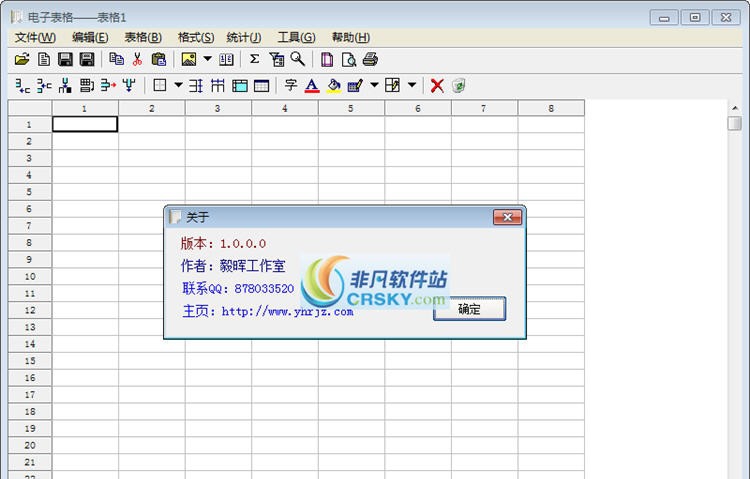Screen dimensions: 750x479
Task: Click the first insert row icon
Action: tap(22, 86)
